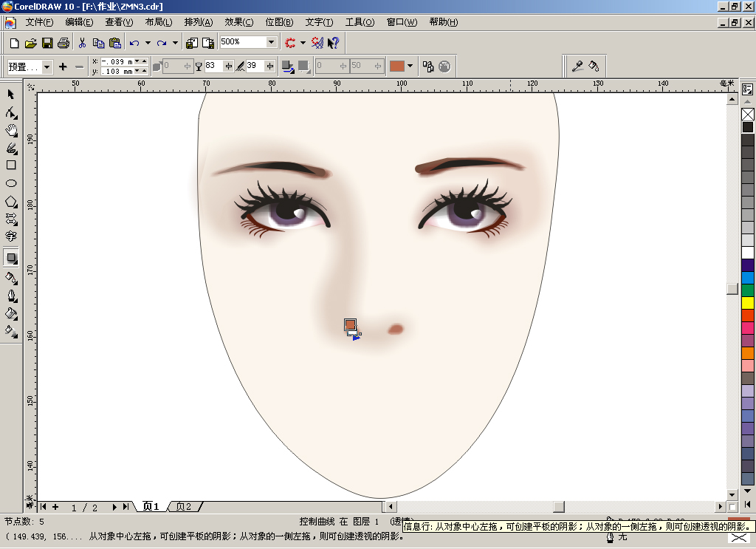Click the no-fill X swatch in palette
Image resolution: width=756 pixels, height=549 pixels.
748,115
